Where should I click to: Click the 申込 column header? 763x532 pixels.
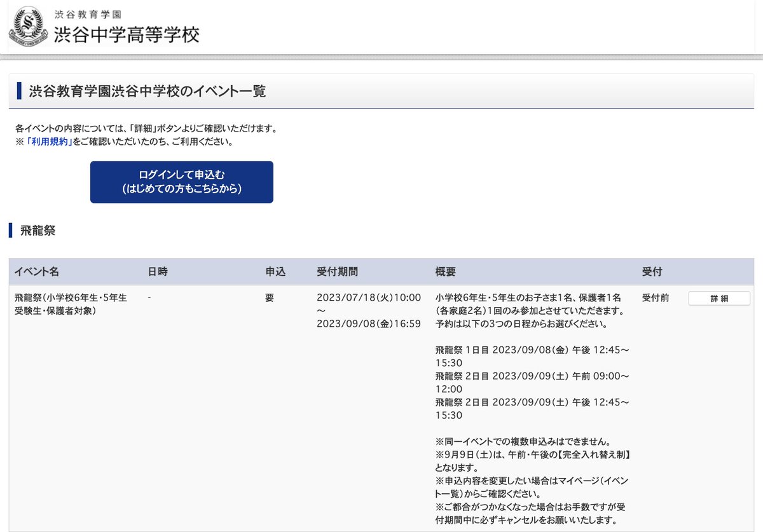pyautogui.click(x=275, y=271)
